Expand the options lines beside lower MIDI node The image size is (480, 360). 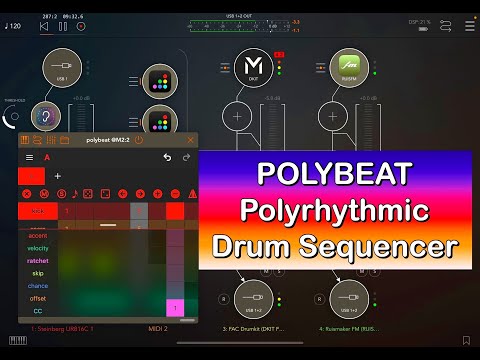(133, 122)
